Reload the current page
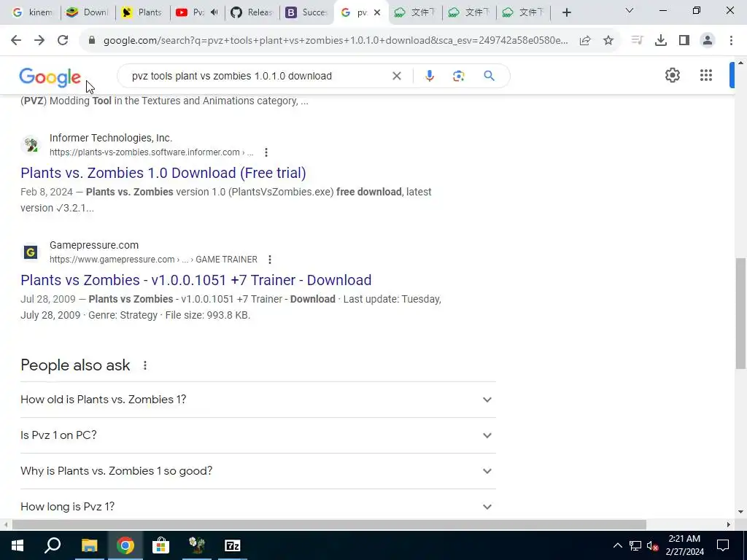The image size is (747, 560). 63,41
